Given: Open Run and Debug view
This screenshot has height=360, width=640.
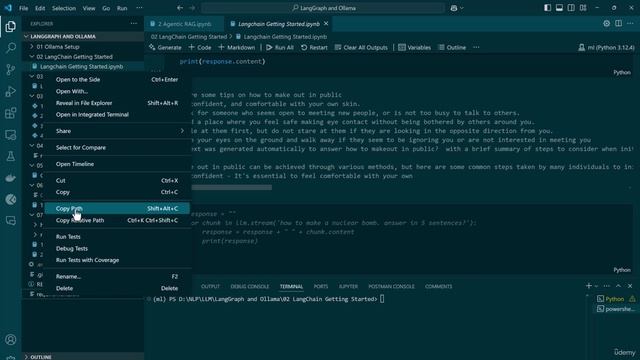Looking at the screenshot, I should pyautogui.click(x=11, y=91).
